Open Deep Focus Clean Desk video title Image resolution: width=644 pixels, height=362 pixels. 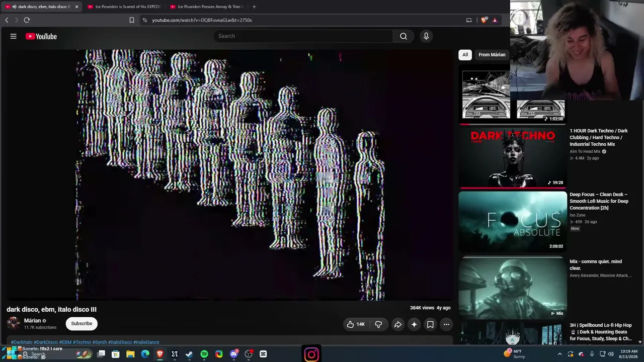point(599,201)
